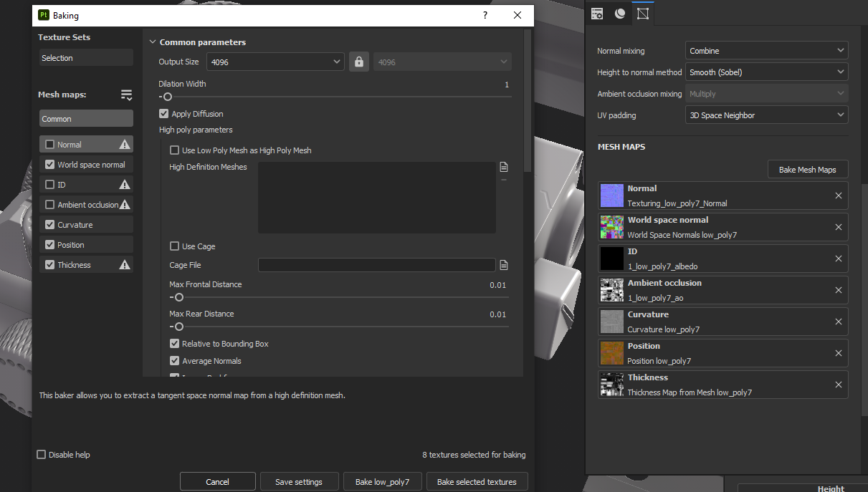Image resolution: width=868 pixels, height=492 pixels.
Task: Click the Dilation Width slider handle
Action: (x=167, y=97)
